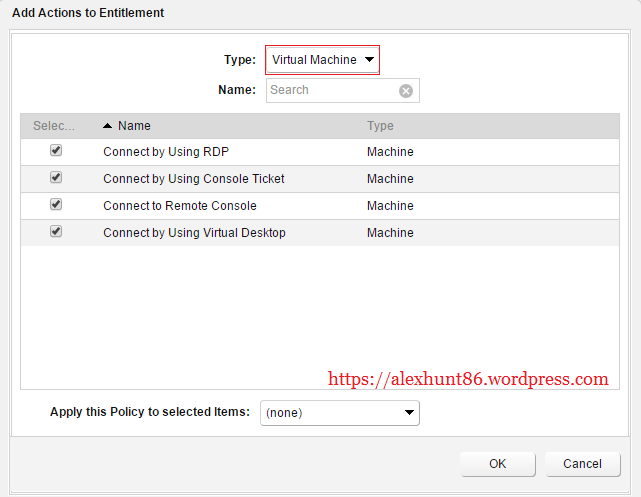Click Machine type cell in Console Ticket row

[x=390, y=179]
